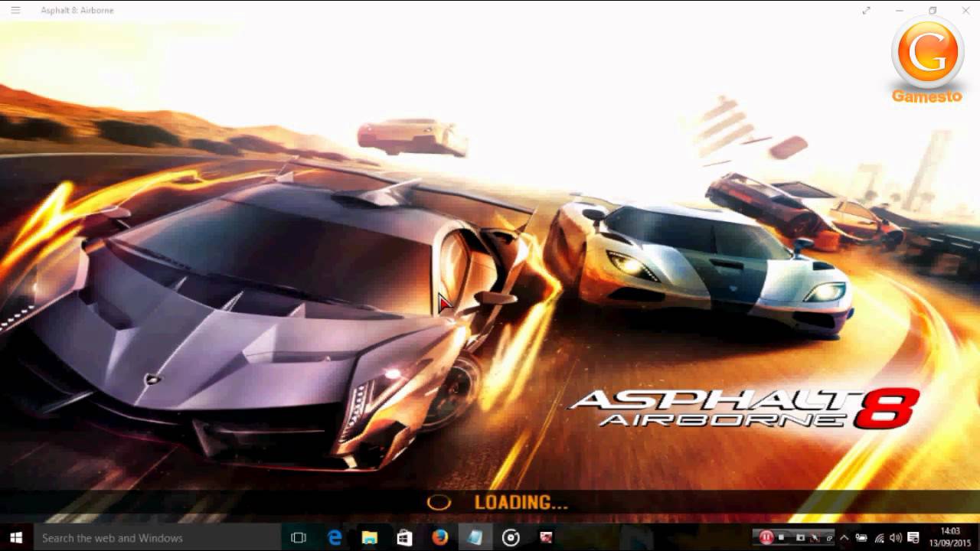Open the circular disc app on the taskbar
980x551 pixels.
[511, 538]
